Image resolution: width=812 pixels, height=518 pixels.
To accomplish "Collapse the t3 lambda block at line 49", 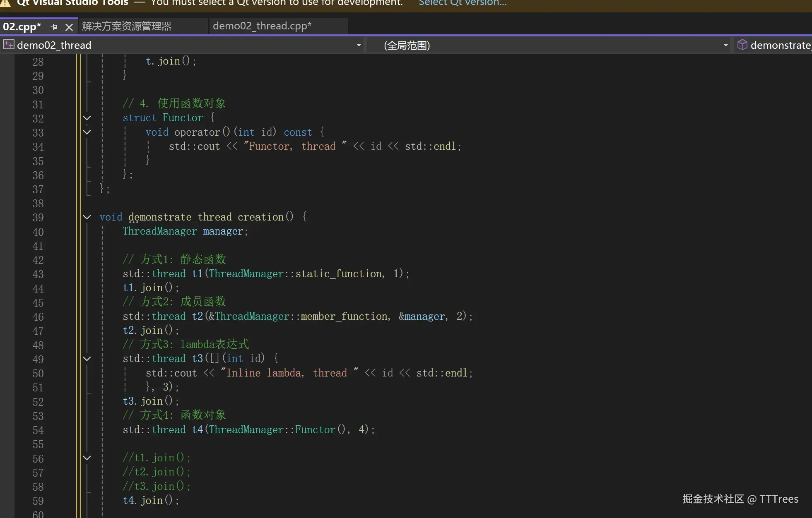I will (x=87, y=359).
